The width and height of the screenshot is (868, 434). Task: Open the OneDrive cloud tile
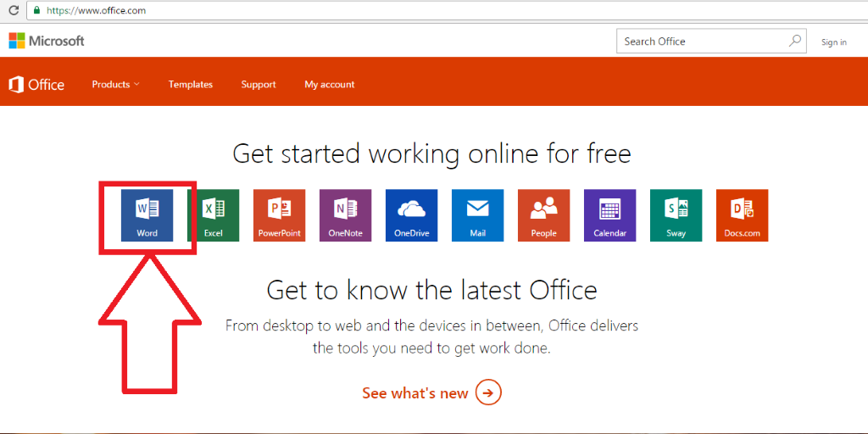[412, 215]
